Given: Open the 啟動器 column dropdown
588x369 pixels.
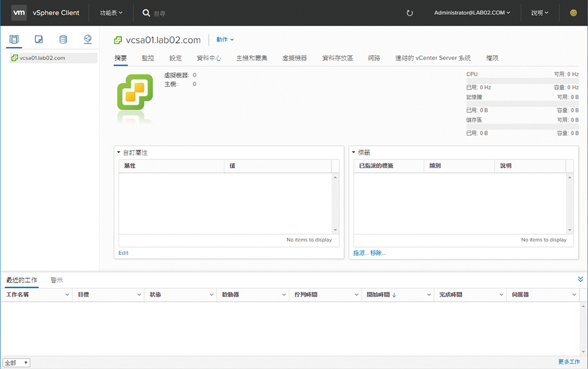Looking at the screenshot, I should click(x=284, y=295).
